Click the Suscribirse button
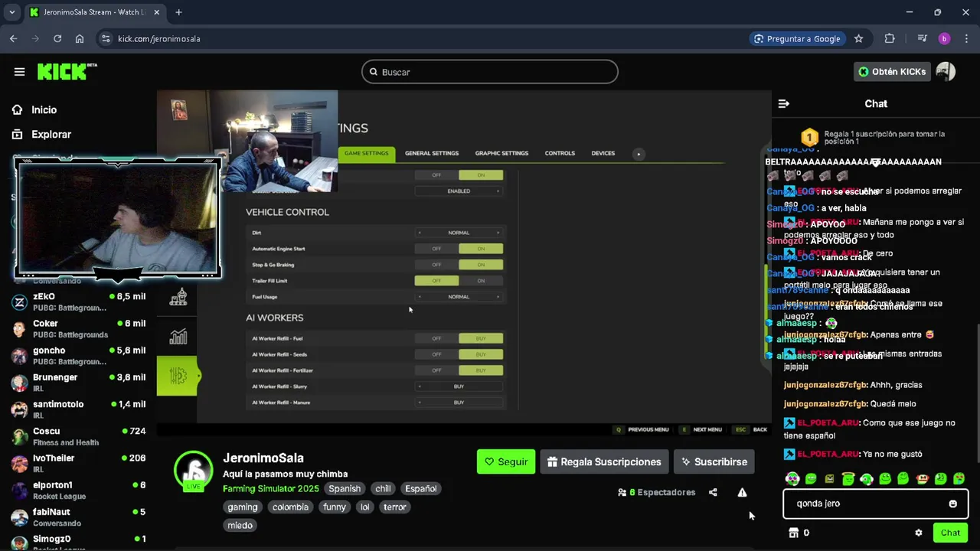Screen dimensions: 980x551 pyautogui.click(x=714, y=461)
